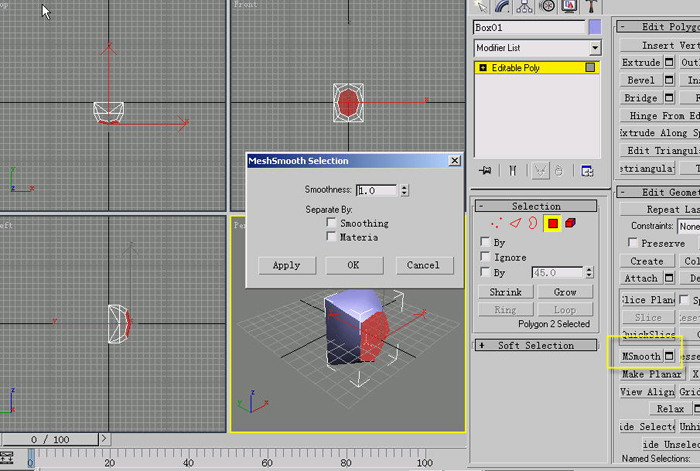This screenshot has height=471, width=700.
Task: Enable the Preserve checkbox
Action: [632, 242]
